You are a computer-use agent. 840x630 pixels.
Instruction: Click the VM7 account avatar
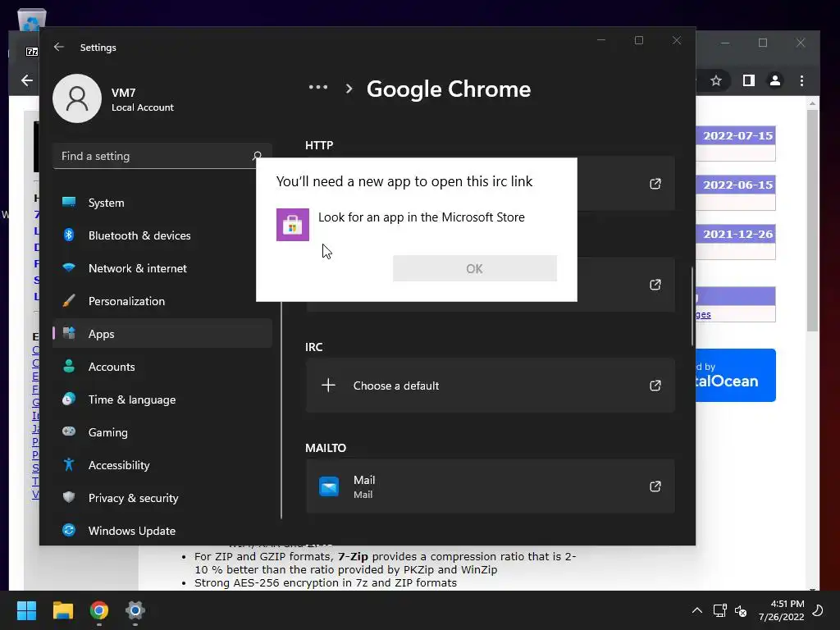(77, 98)
